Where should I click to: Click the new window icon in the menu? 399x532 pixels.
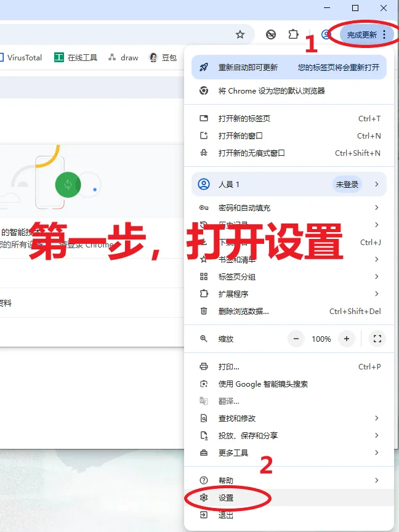point(204,135)
